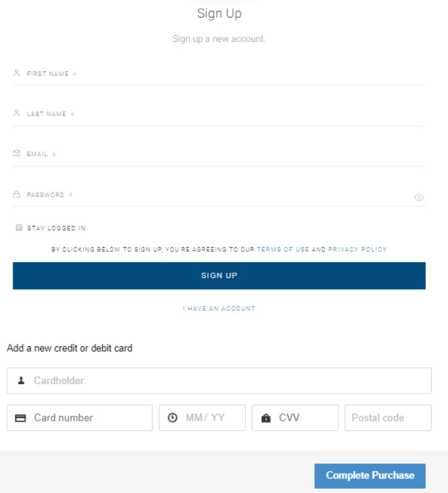This screenshot has height=493, width=448.
Task: Click the Sign Up button
Action: click(219, 276)
